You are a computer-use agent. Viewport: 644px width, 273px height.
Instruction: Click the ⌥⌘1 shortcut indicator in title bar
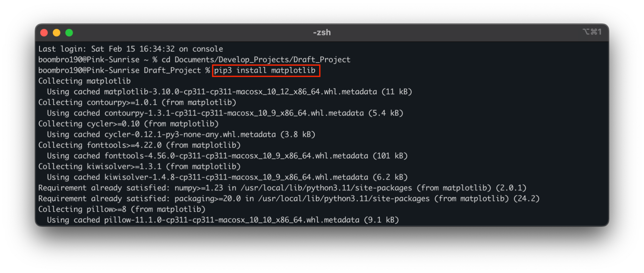(592, 32)
